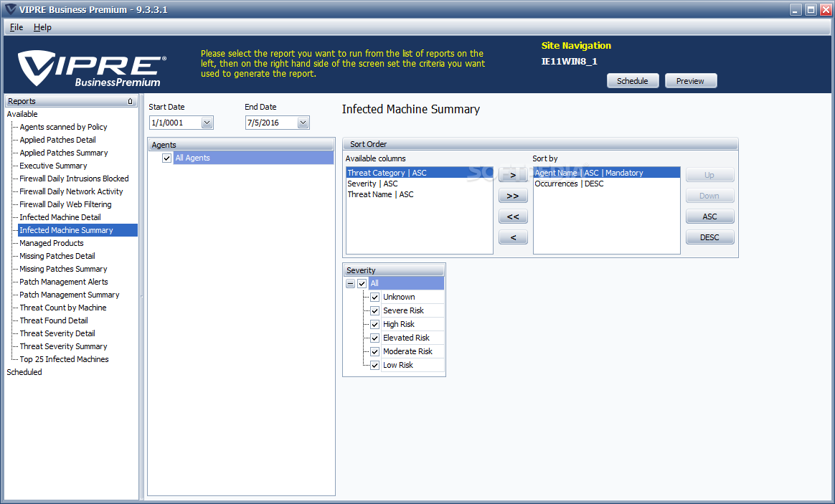Open the Help menu
835x504 pixels.
pos(42,27)
